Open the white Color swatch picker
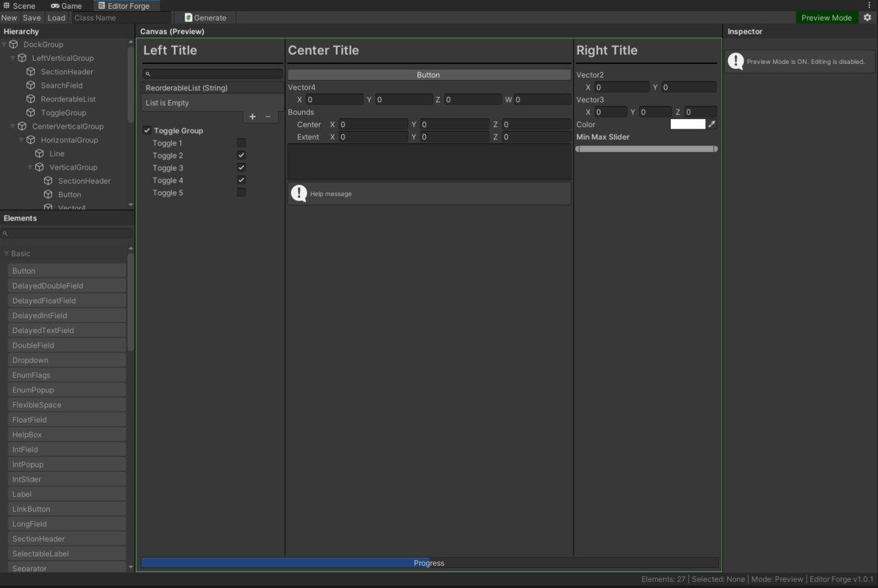The image size is (878, 588). click(x=688, y=124)
